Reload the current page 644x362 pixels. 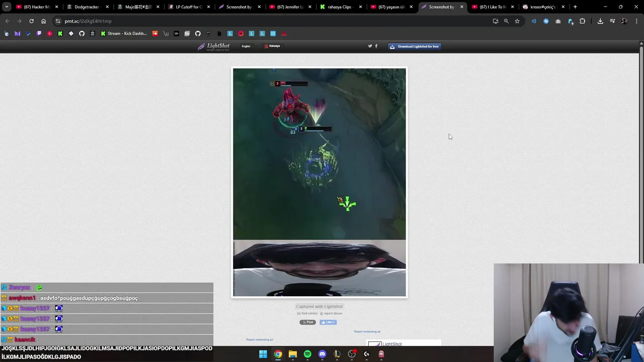pos(31,21)
